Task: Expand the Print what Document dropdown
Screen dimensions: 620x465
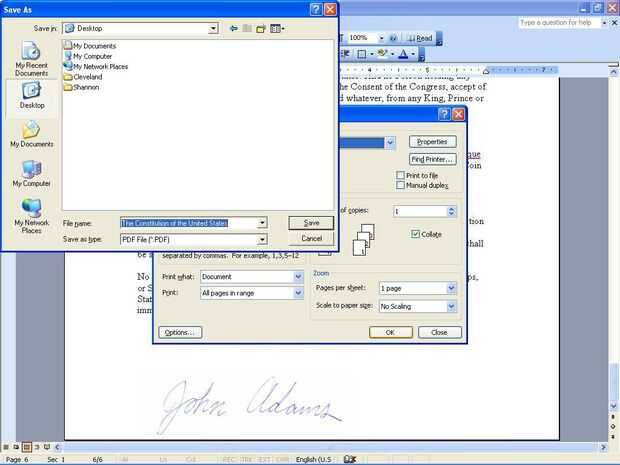Action: click(299, 277)
